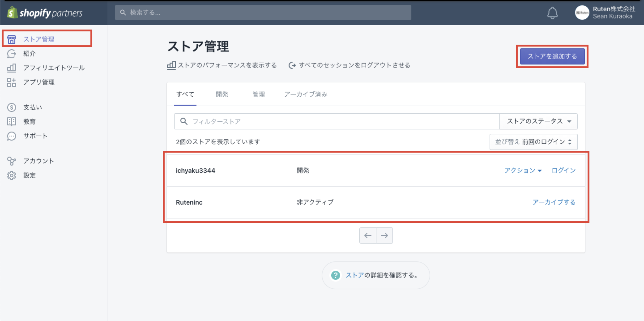
Task: Click the ストア help link at bottom
Action: tap(354, 275)
